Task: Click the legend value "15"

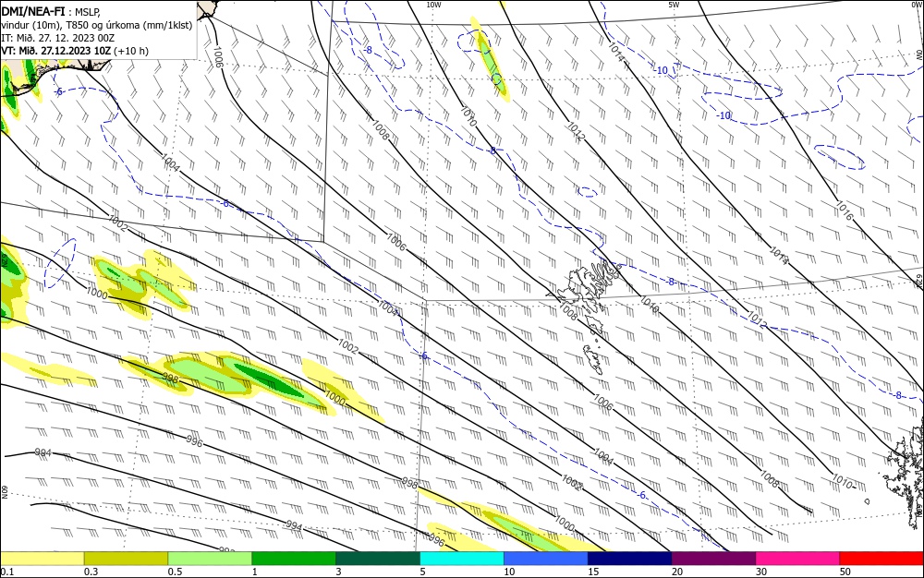Action: [593, 572]
